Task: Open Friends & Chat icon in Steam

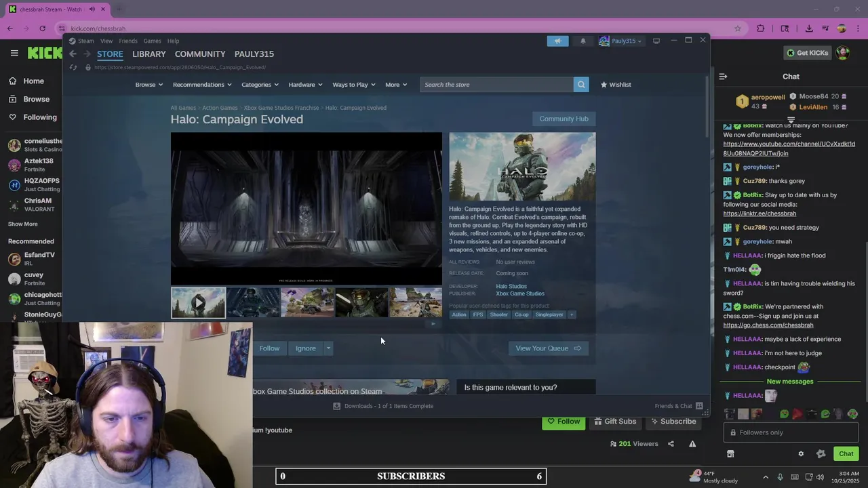Action: 699,406
